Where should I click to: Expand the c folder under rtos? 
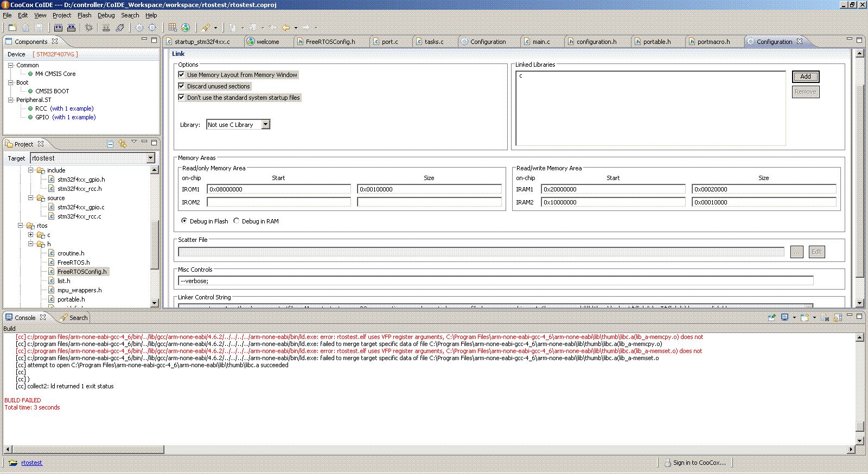click(x=31, y=235)
